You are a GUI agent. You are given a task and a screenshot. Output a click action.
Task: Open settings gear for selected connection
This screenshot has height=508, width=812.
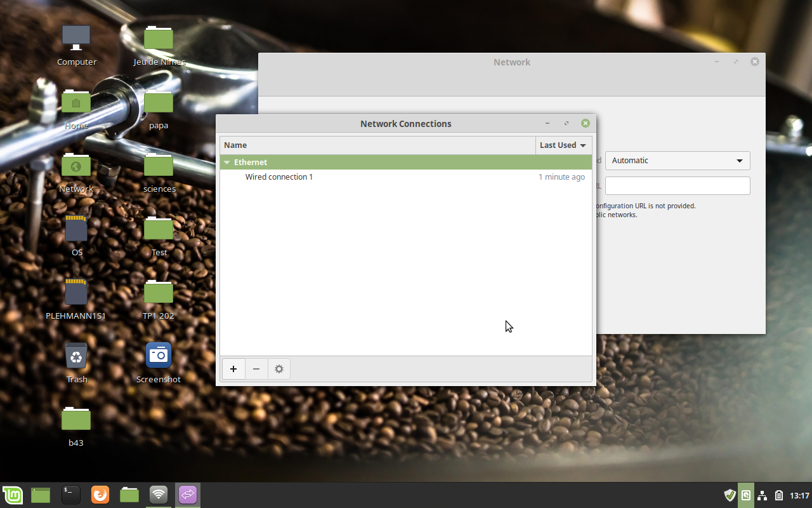pos(279,369)
